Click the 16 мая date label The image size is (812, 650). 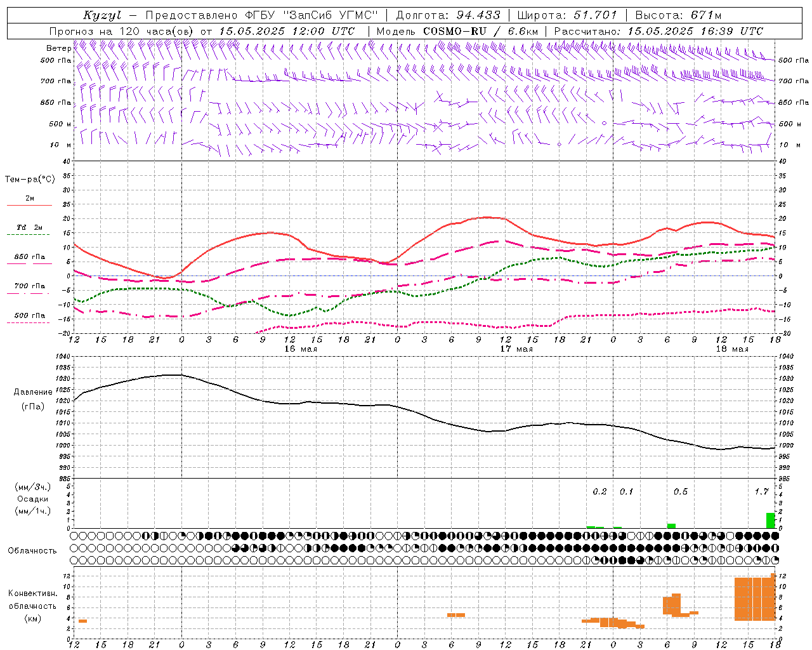300,349
